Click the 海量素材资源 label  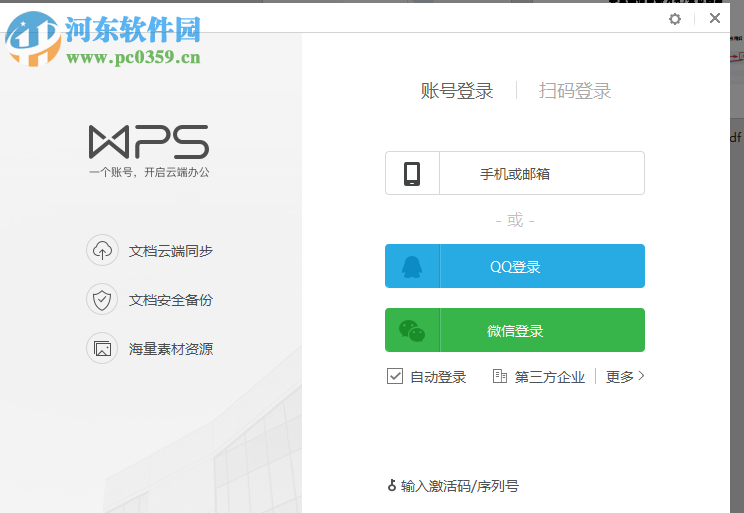pyautogui.click(x=171, y=349)
